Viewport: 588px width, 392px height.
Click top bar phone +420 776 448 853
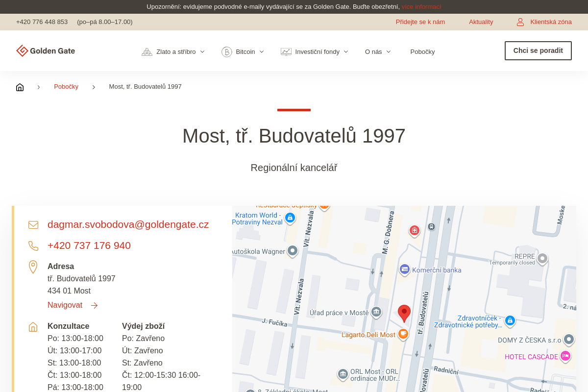[42, 22]
